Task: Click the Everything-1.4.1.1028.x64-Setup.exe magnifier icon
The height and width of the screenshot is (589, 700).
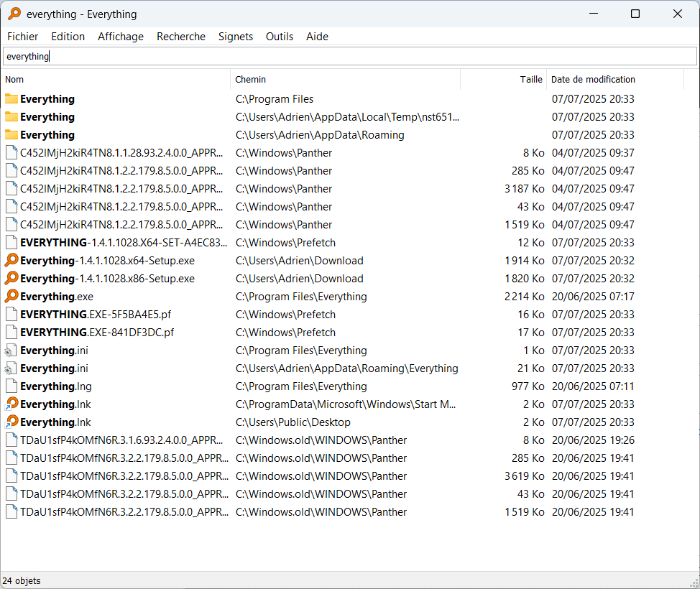Action: [x=11, y=260]
